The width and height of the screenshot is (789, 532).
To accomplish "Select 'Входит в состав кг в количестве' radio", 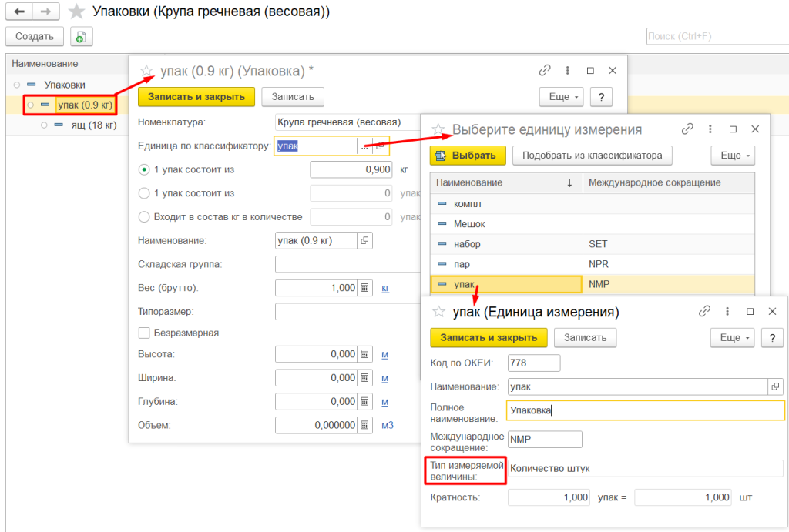I will point(144,216).
